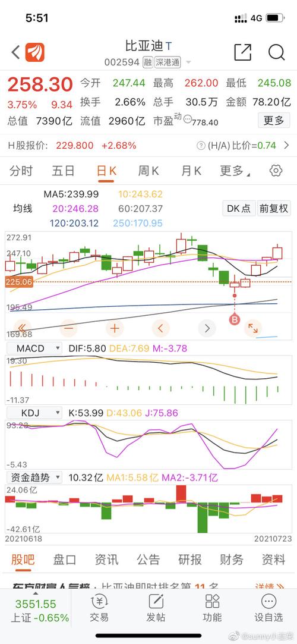Viewport: 297px width, 644px height.
Task: Open the 功能 functions grid icon
Action: [212, 608]
